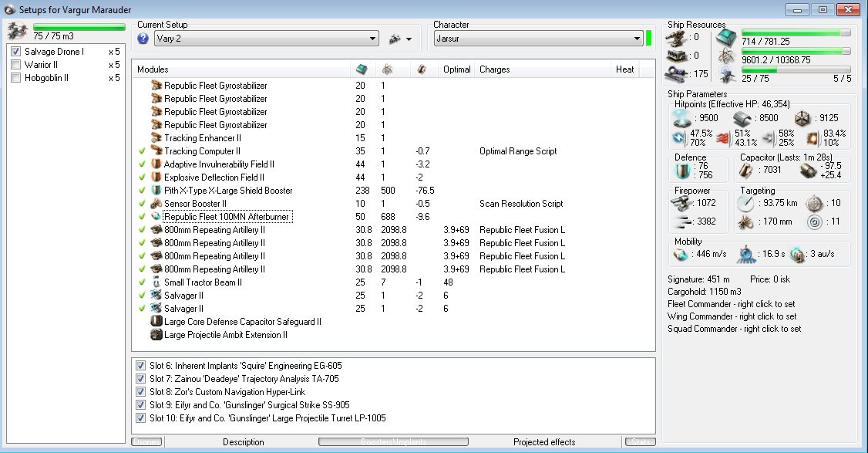Image resolution: width=868 pixels, height=453 pixels.
Task: Expand the ship icon menu arrow beside setup
Action: pos(409,39)
